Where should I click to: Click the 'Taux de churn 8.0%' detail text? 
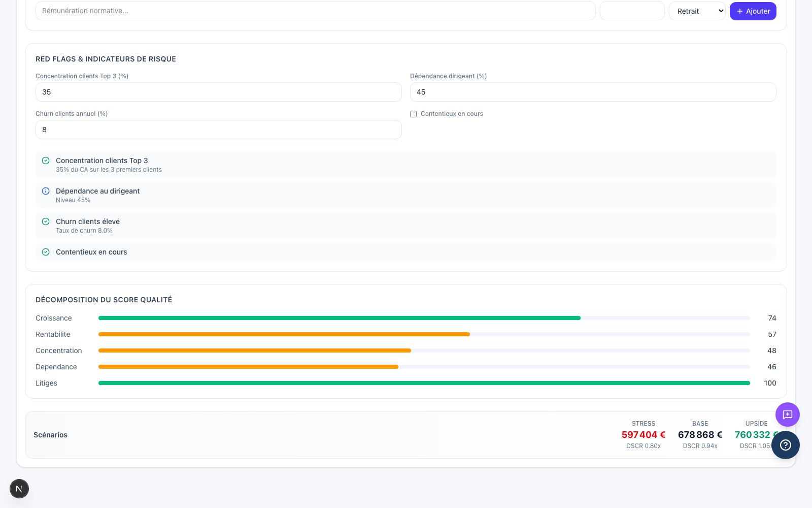pyautogui.click(x=84, y=231)
